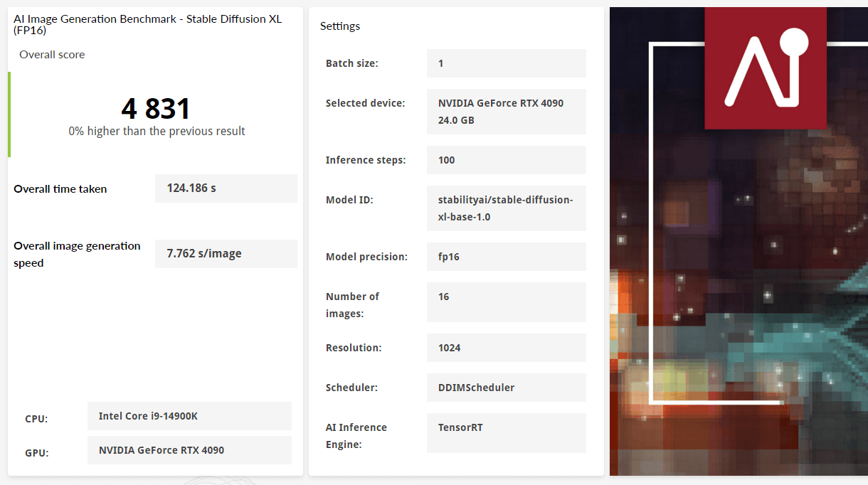Click Selected device value with 24.0 GB
868x485 pixels.
[x=507, y=112]
